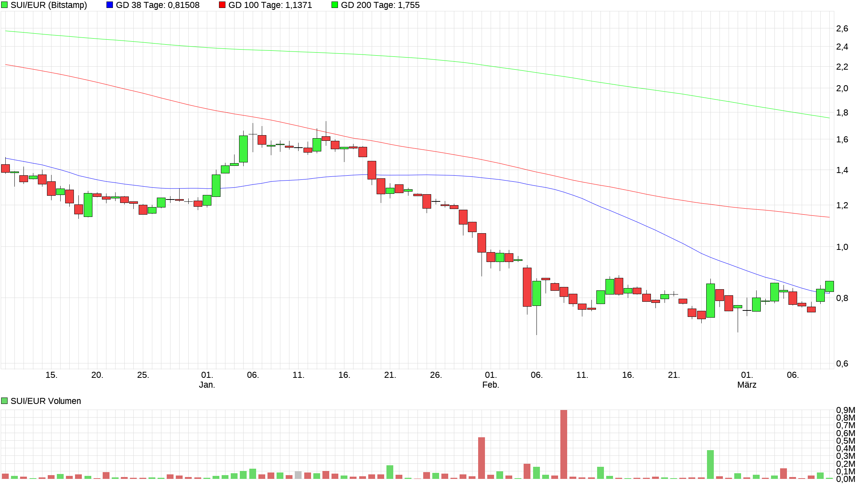This screenshot has height=488, width=868.
Task: Click the GD 100 Tage: 1,1371 label
Action: click(x=270, y=5)
